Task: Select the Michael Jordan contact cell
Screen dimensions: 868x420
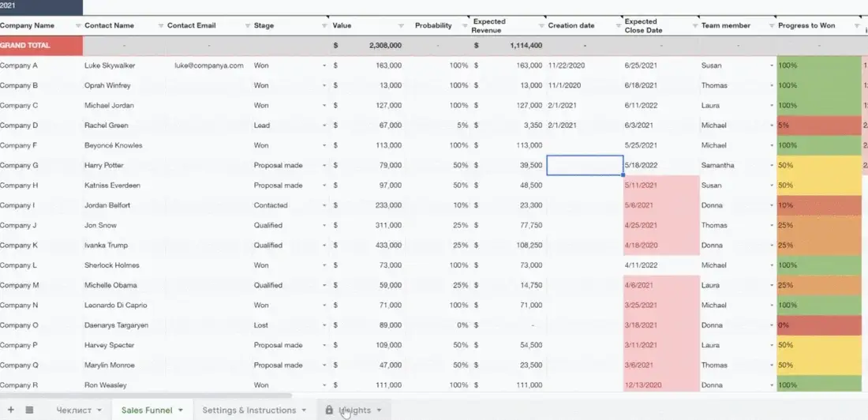Action: coord(124,105)
